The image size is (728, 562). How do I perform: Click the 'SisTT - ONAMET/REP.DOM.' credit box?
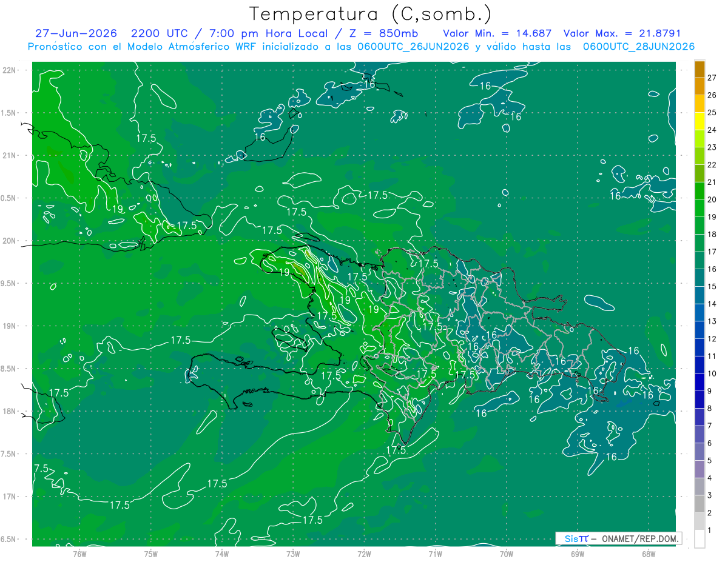tap(618, 538)
